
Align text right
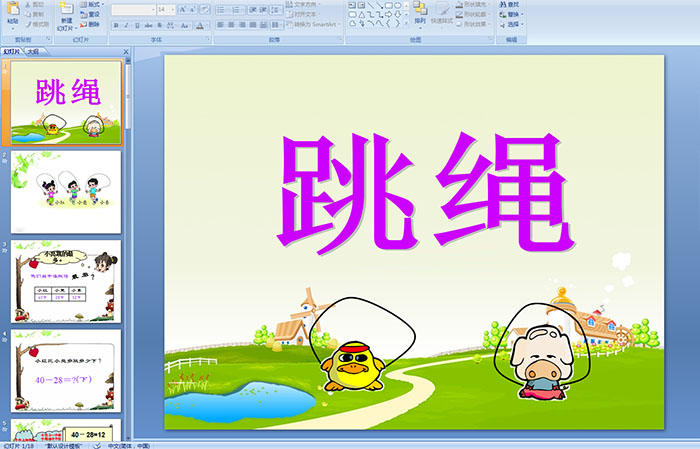click(242, 25)
